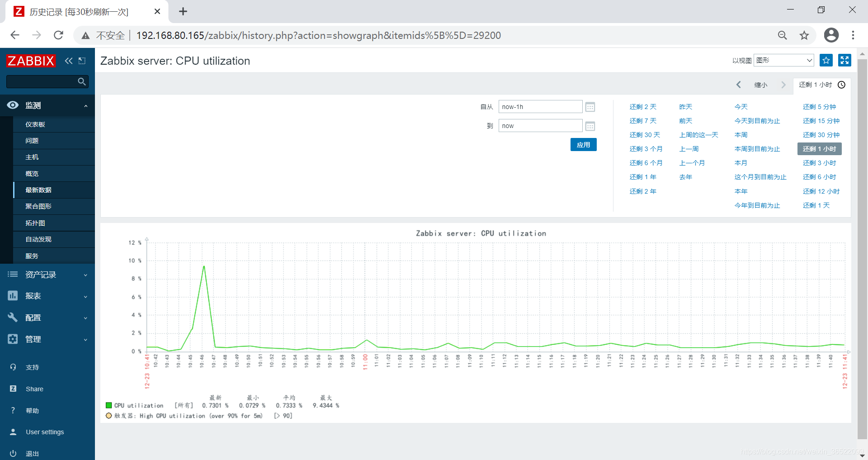Click the 9.4% spike on graph
This screenshot has width=868, height=460.
204,266
